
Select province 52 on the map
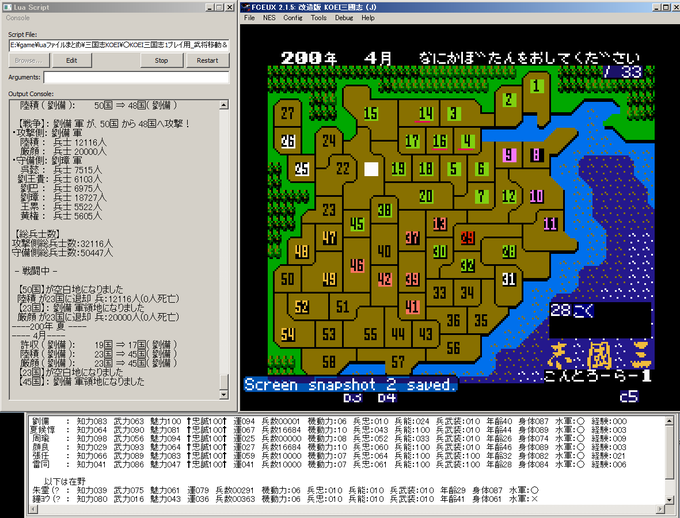[x=301, y=307]
